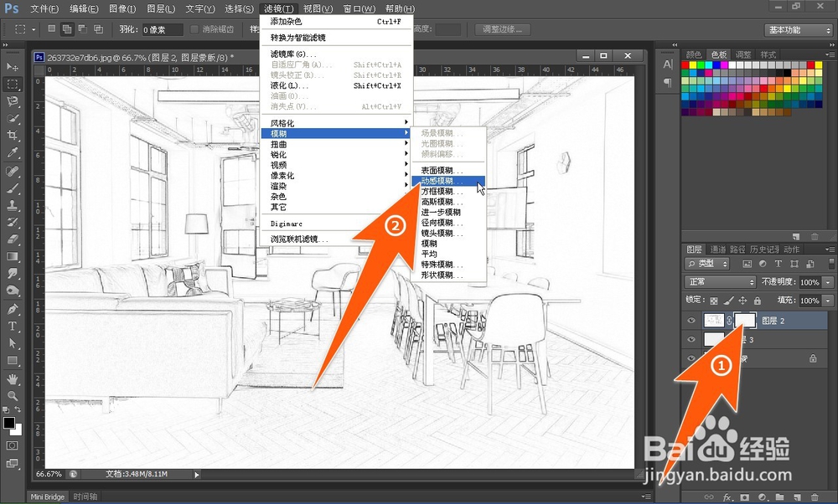The width and height of the screenshot is (838, 504).
Task: Toggle lock position icon
Action: [742, 301]
